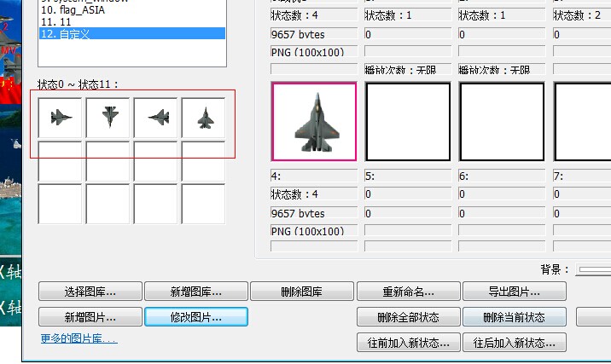Click the 导出图片 button
Screen dimensions: 611x364
[x=514, y=292]
